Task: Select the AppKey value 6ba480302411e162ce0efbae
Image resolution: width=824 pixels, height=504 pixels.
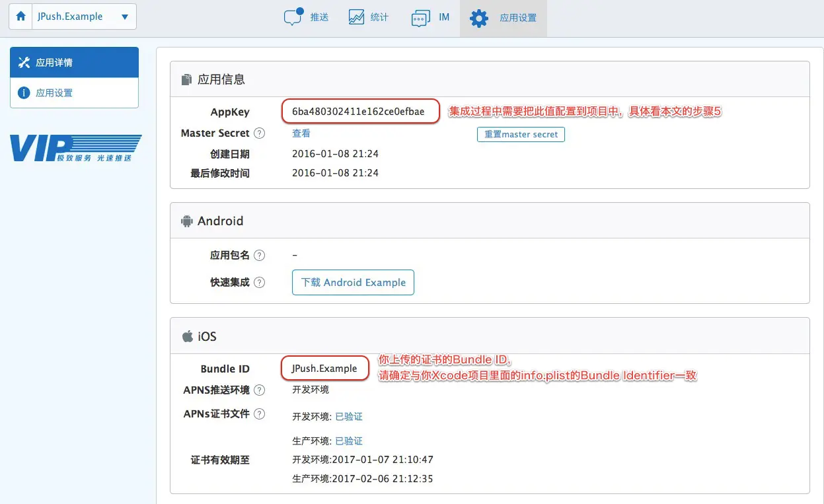Action: [358, 112]
